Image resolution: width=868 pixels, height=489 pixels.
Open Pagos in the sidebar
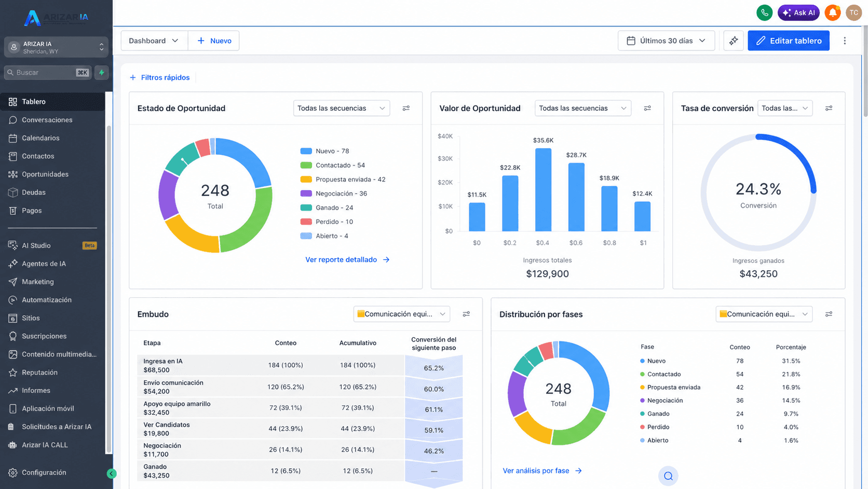point(53,210)
